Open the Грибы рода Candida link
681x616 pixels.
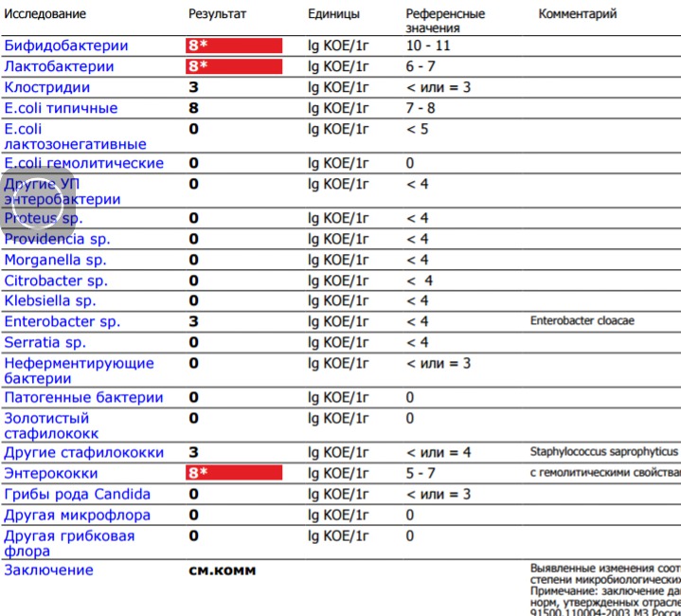click(78, 495)
